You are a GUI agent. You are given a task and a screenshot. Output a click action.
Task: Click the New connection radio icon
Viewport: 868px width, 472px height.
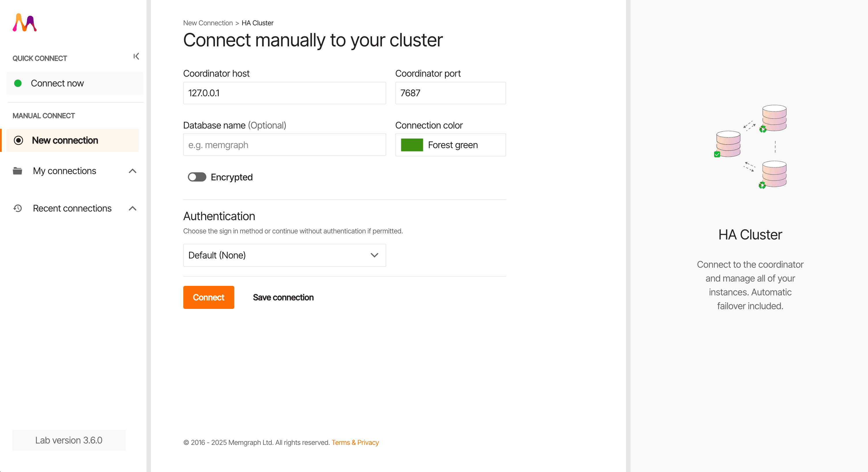18,140
